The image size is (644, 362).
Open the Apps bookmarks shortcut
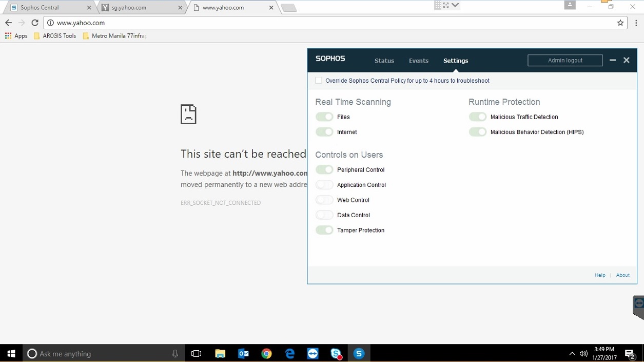tap(16, 36)
